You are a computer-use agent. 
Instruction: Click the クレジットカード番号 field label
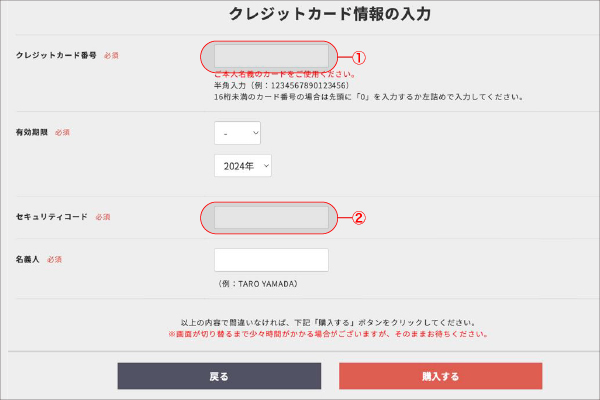(57, 55)
